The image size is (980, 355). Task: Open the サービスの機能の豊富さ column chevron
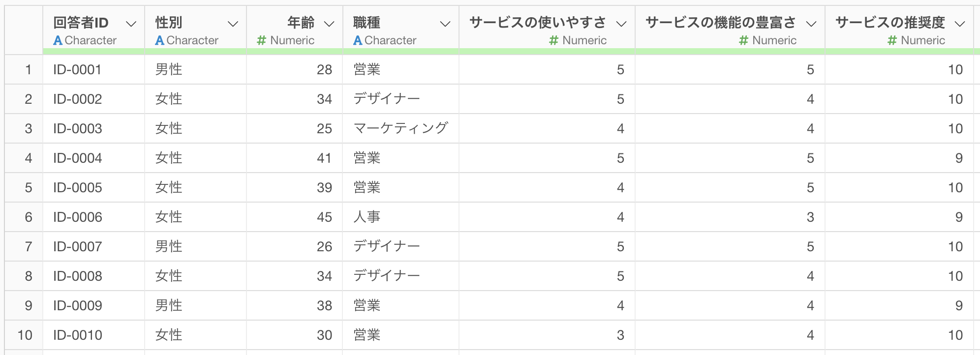(x=811, y=24)
